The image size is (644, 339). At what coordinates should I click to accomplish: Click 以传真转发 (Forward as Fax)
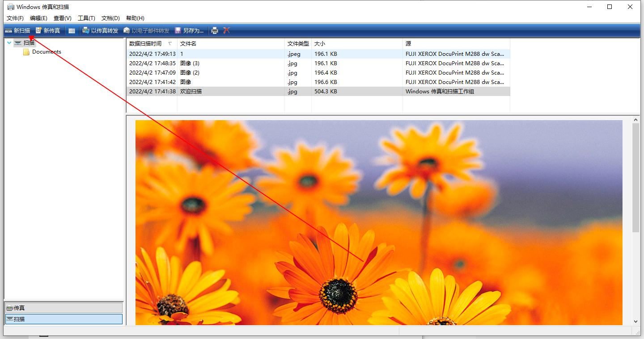click(100, 30)
